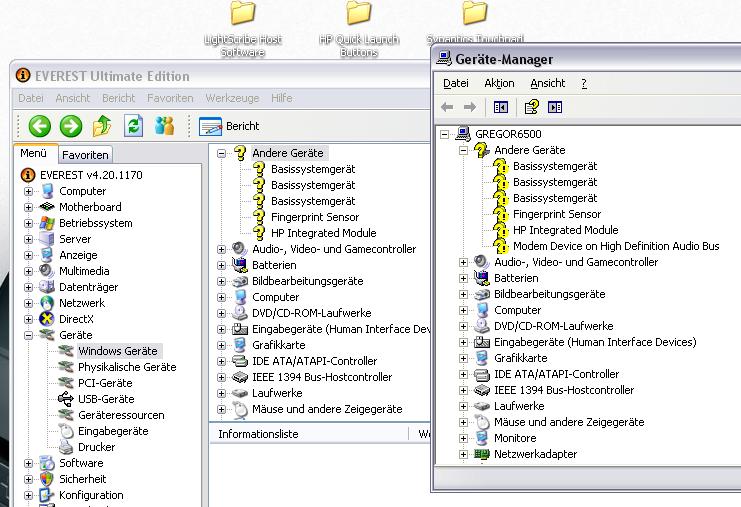Select PCI-Geräte in EVEREST tree

pos(105,383)
